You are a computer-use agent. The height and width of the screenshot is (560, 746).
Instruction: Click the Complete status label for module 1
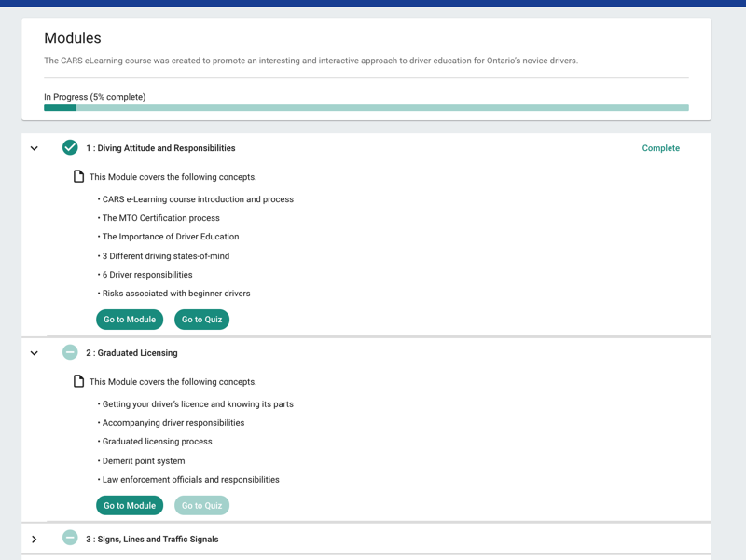coord(661,148)
